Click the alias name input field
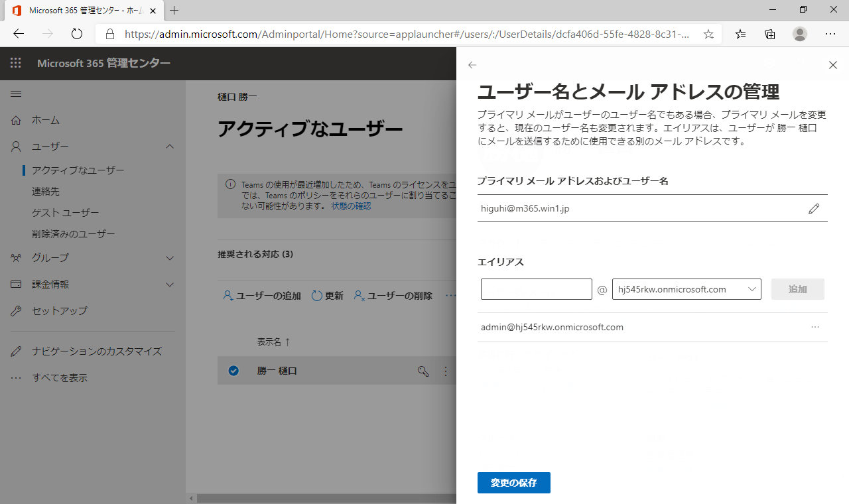Image resolution: width=849 pixels, height=504 pixels. click(x=537, y=289)
